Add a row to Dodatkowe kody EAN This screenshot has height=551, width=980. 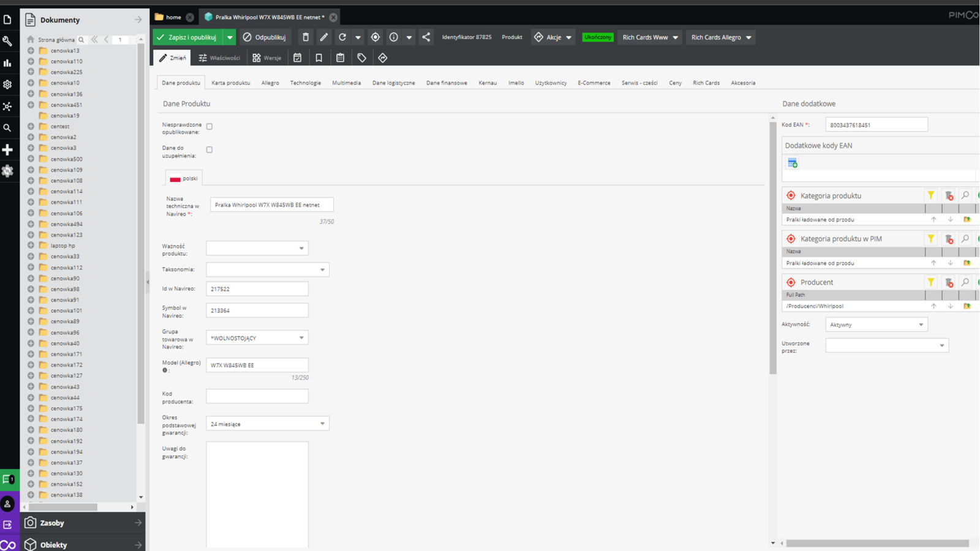pos(793,163)
